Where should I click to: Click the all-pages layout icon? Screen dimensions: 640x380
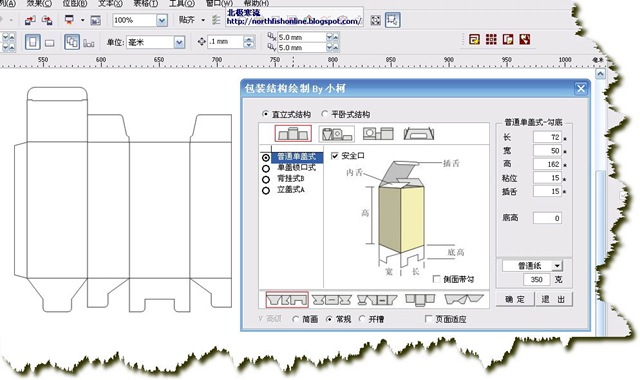pos(72,42)
